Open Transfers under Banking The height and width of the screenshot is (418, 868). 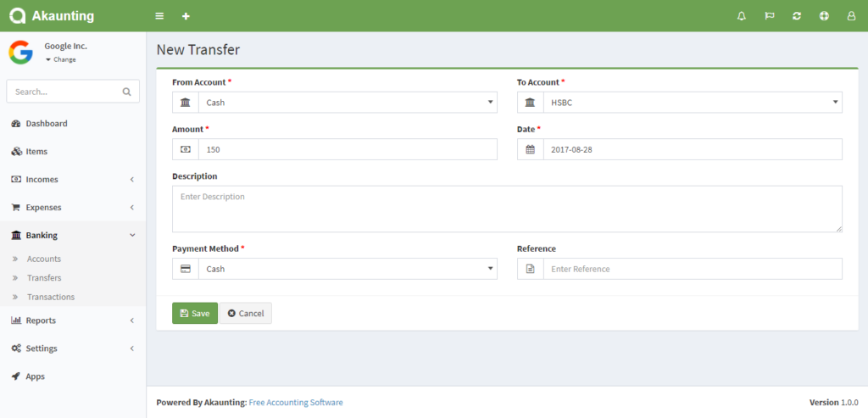[44, 278]
